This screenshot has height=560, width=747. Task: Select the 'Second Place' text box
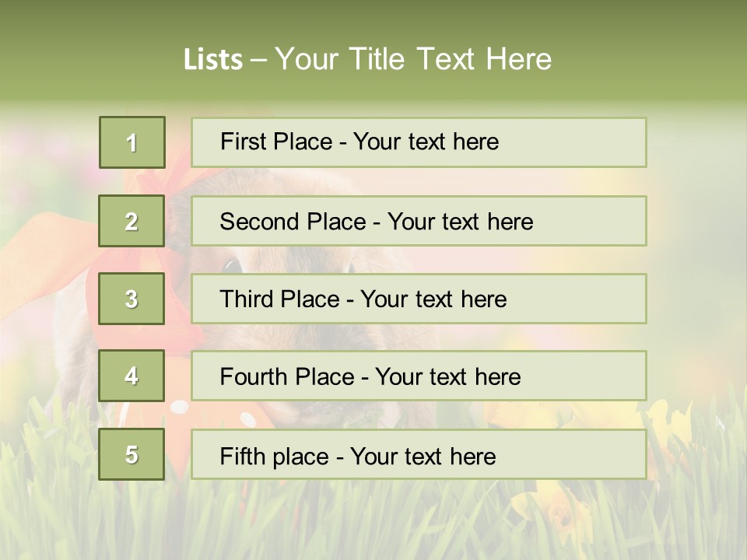click(x=419, y=221)
